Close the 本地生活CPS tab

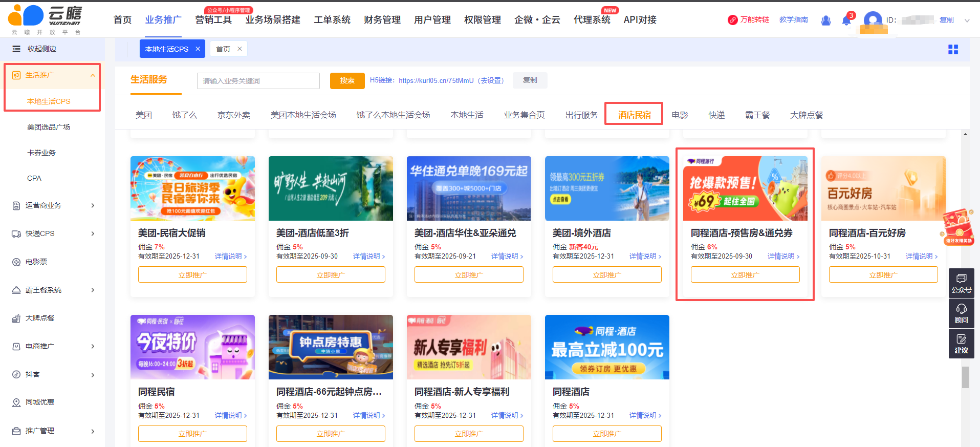[x=198, y=49]
